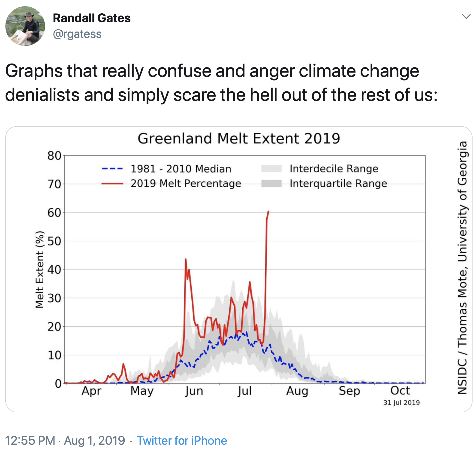This screenshot has width=476, height=456.
Task: Click the 80 tick label on the y-axis
Action: (x=54, y=155)
